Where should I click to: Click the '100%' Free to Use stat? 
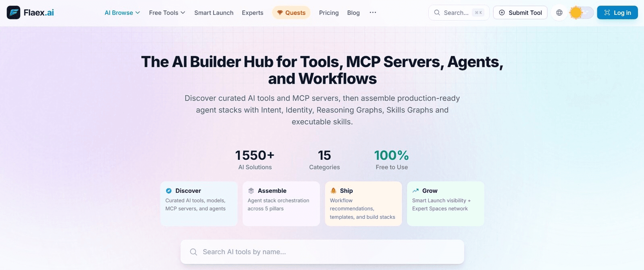pyautogui.click(x=391, y=160)
